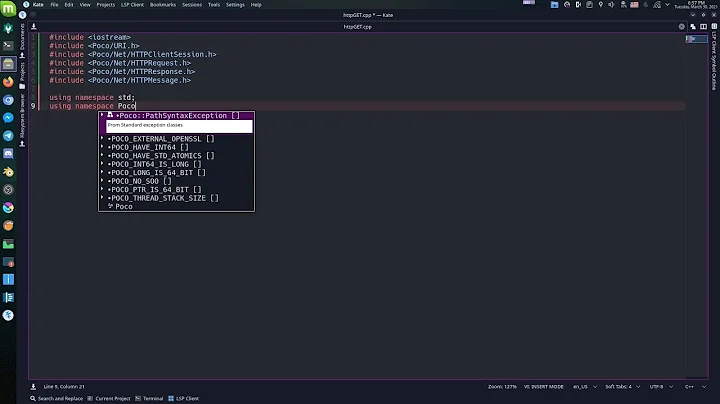Screen dimensions: 720x404
Task: Open the UTF-8 encoding dropdown
Action: 662,387
